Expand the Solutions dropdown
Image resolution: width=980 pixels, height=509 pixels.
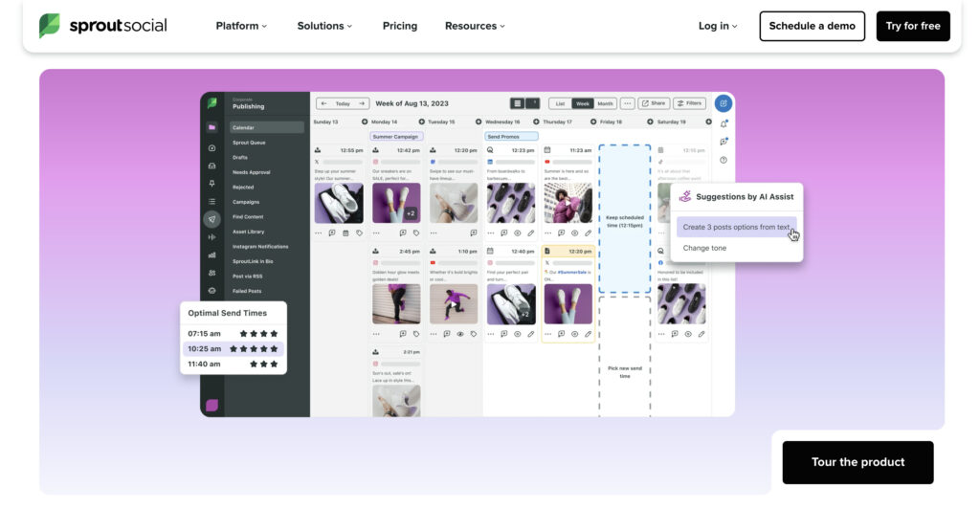(x=324, y=26)
